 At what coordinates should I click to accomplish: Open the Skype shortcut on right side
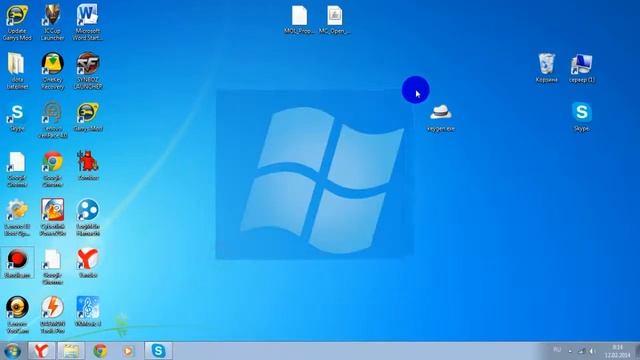582,117
